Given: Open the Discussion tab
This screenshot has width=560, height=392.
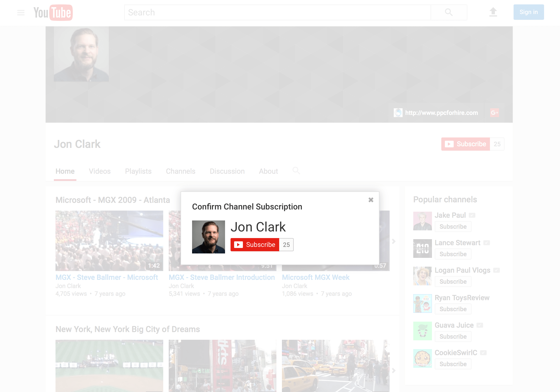Looking at the screenshot, I should [227, 171].
